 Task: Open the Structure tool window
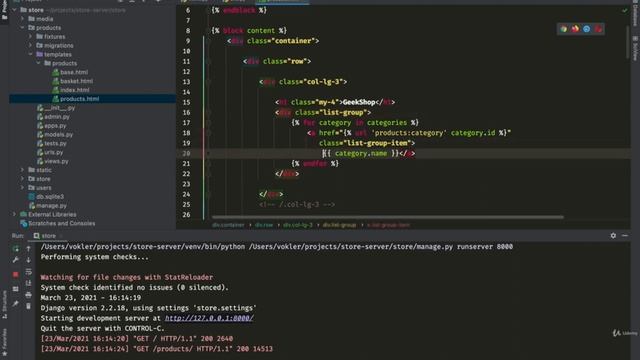(4, 304)
